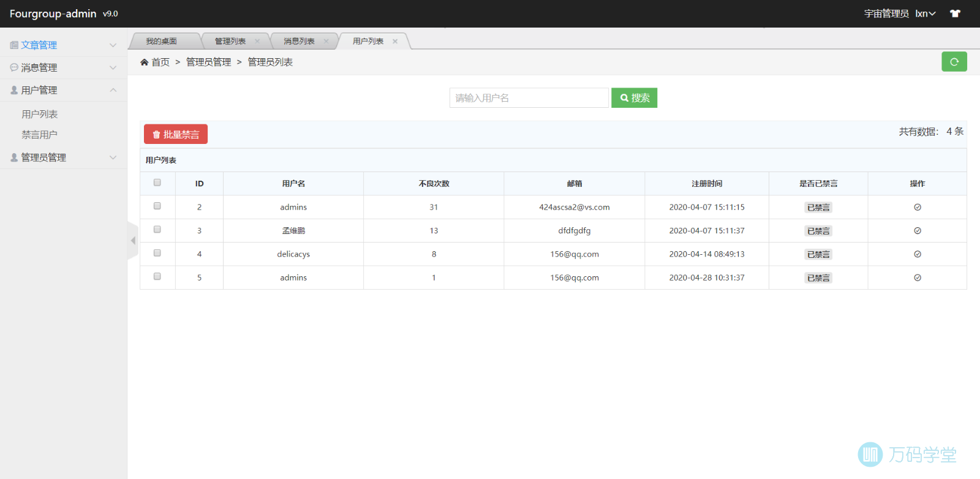Close the 管理列表 tab
Screen dimensions: 980x479
pos(257,42)
